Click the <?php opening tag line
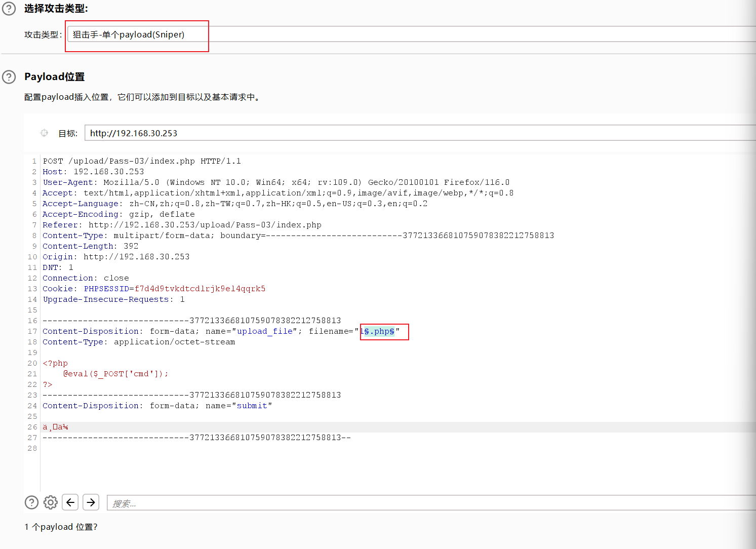Viewport: 756px width, 549px height. pyautogui.click(x=55, y=363)
